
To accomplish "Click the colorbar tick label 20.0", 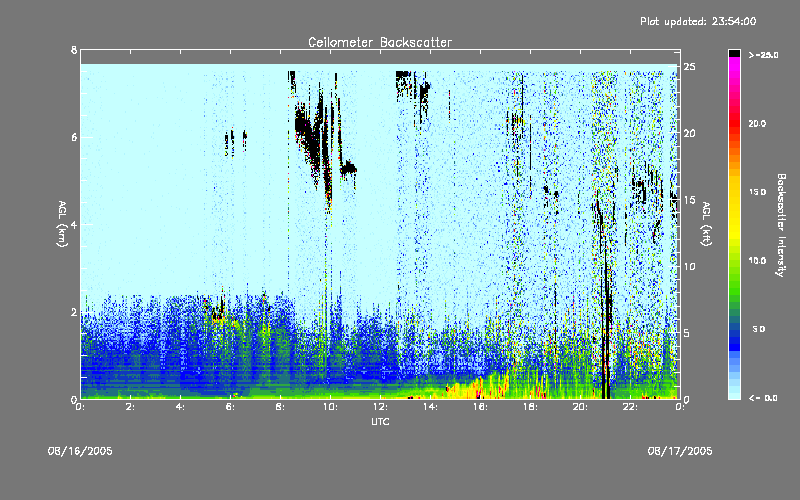I will coord(757,123).
